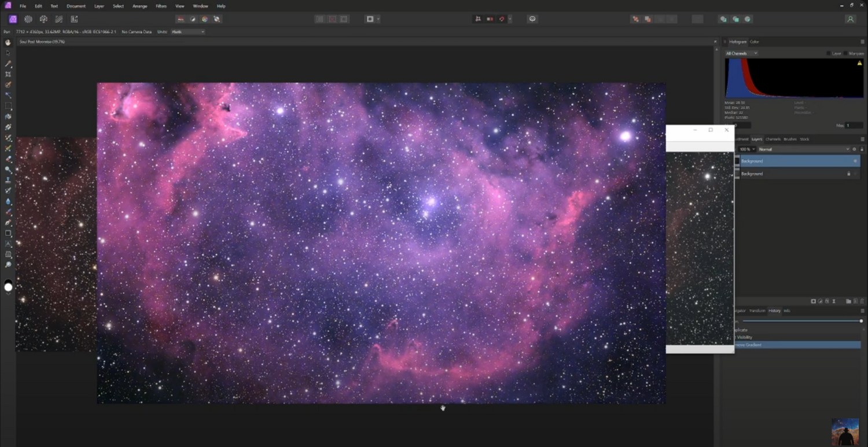Apply Auto White Balance from the toolbar
This screenshot has width=868, height=447.
pos(217,19)
